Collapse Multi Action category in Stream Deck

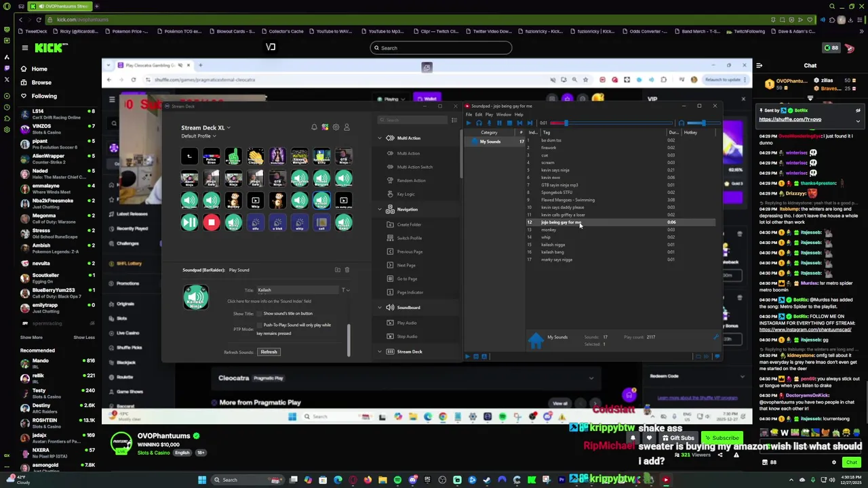(380, 138)
